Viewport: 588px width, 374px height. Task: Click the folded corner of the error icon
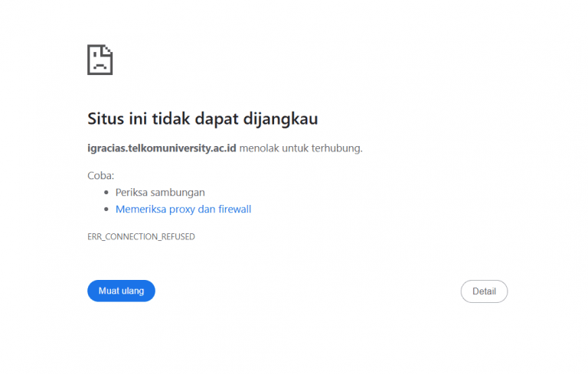(108, 50)
